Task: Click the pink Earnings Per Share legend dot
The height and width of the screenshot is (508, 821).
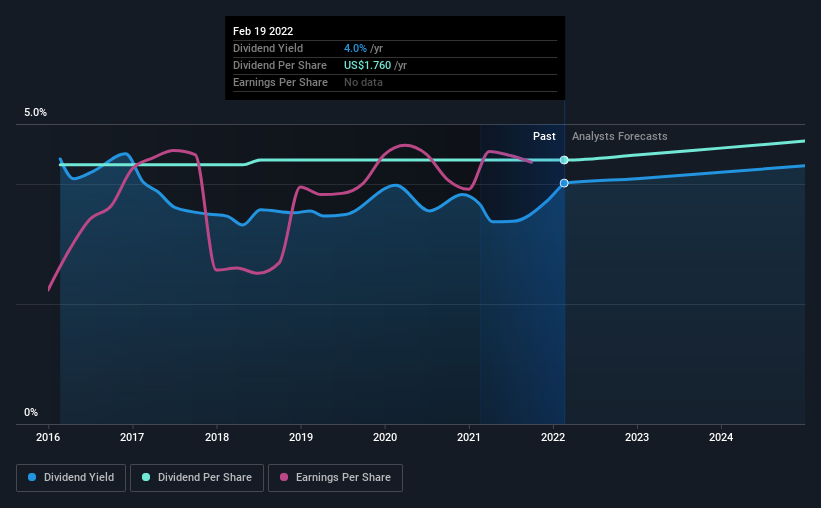Action: point(284,477)
